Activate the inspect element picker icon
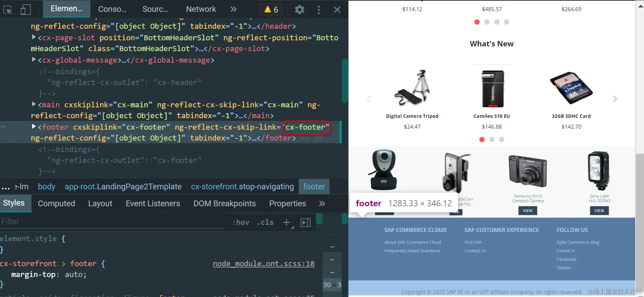644x297 pixels. [x=7, y=9]
